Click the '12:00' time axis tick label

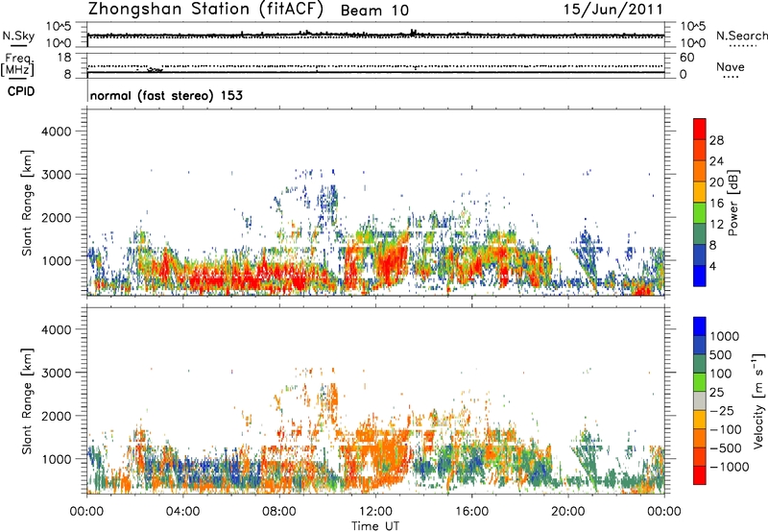point(375,512)
